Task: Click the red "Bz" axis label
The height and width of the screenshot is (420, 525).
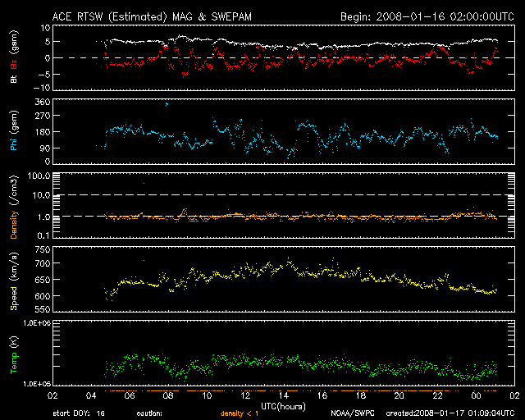Action: pos(14,64)
